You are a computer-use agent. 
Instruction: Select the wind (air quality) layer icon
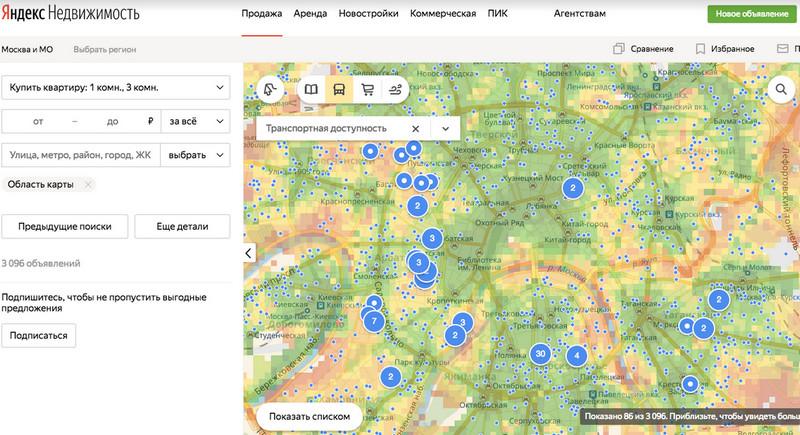(395, 90)
